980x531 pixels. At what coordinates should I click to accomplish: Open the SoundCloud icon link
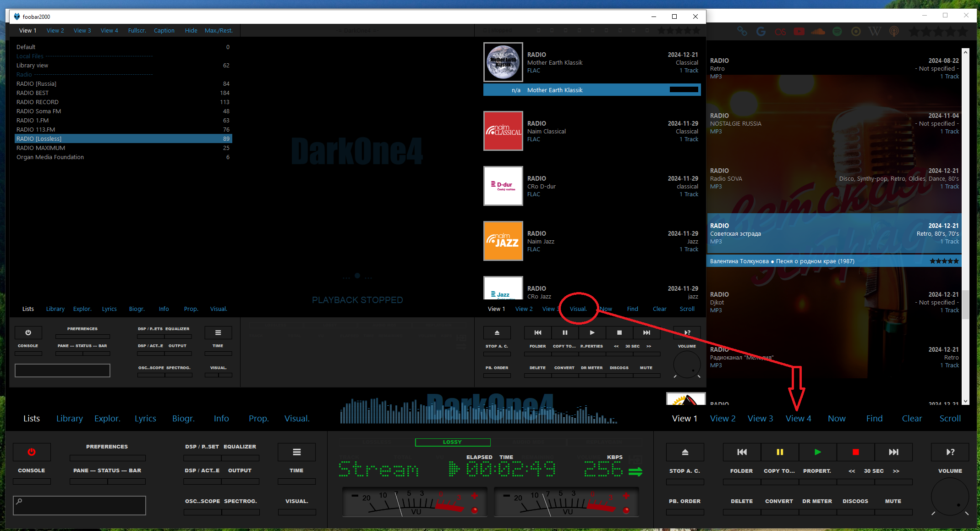pos(818,32)
